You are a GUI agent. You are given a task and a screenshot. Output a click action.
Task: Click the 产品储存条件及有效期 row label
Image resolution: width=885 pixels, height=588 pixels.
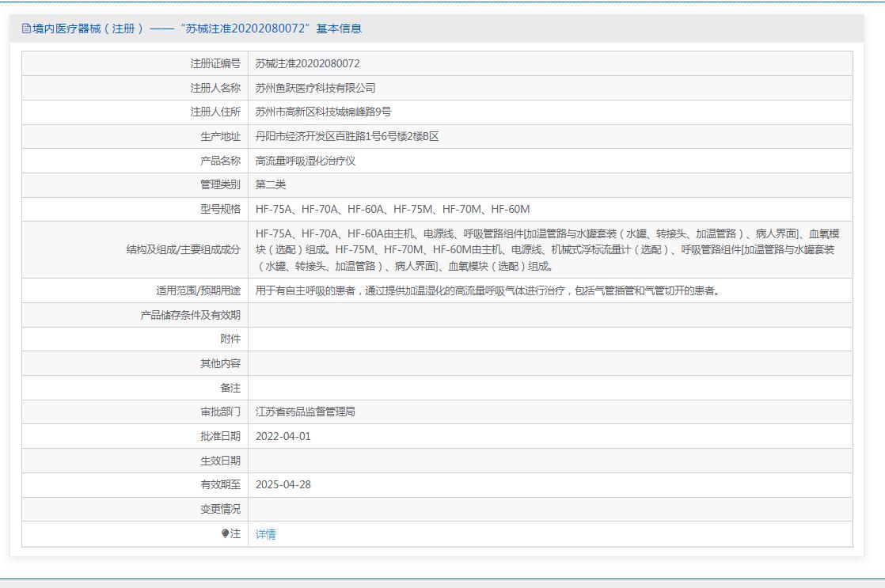190,315
